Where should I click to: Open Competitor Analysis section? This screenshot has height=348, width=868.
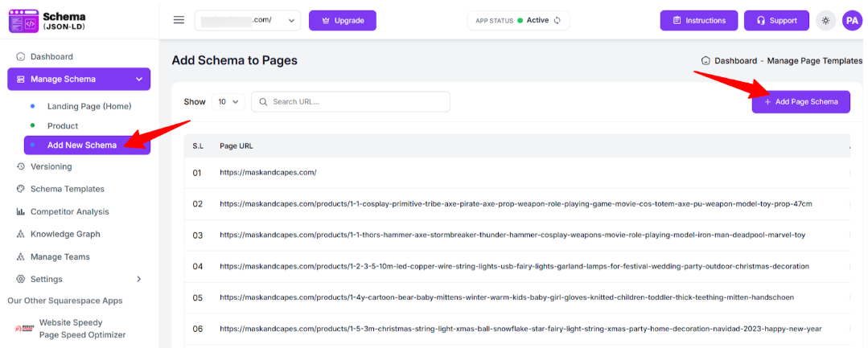tap(69, 211)
